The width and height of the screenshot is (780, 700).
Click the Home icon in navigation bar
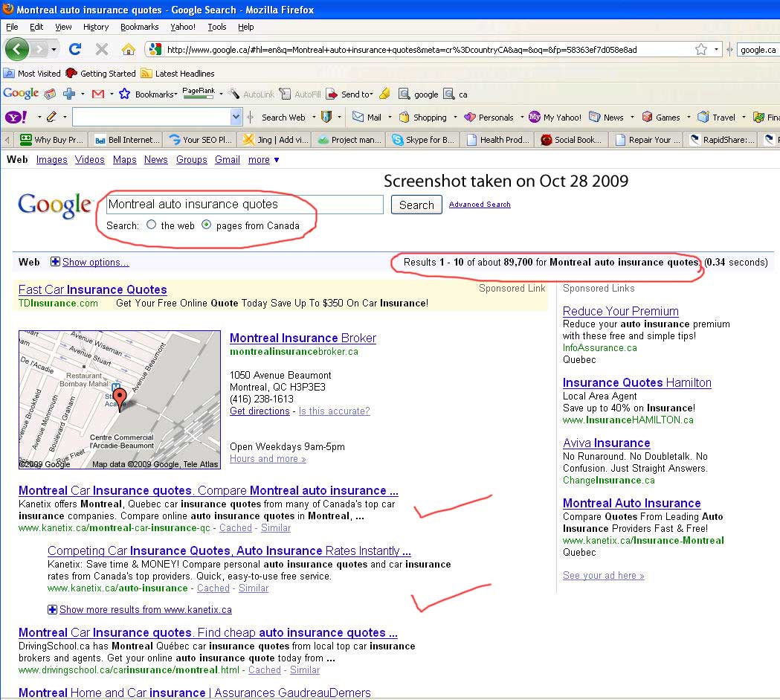coord(128,50)
